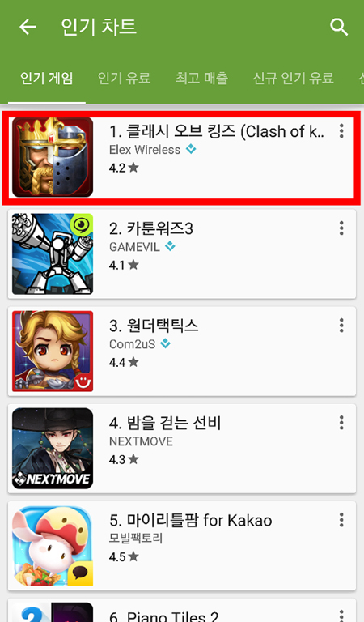Open the 3. 원더택틱스 title link
Viewport: 364px width, 622px height.
tap(154, 326)
